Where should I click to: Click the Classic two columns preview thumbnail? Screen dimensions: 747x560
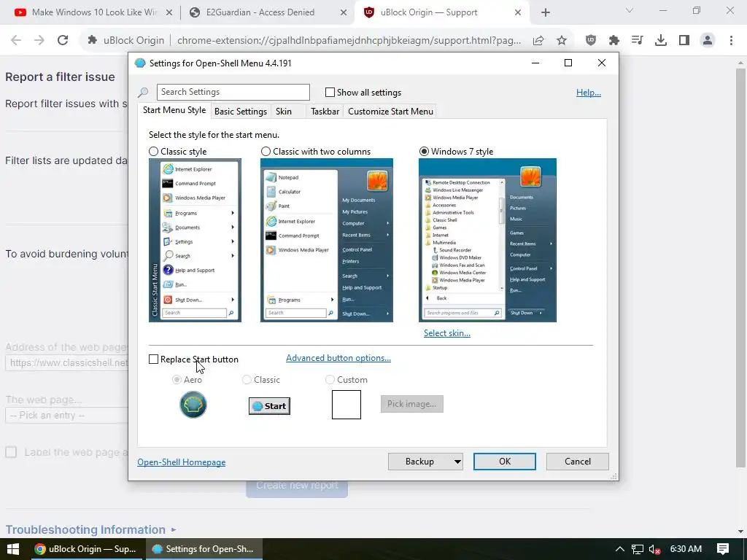[x=327, y=241]
